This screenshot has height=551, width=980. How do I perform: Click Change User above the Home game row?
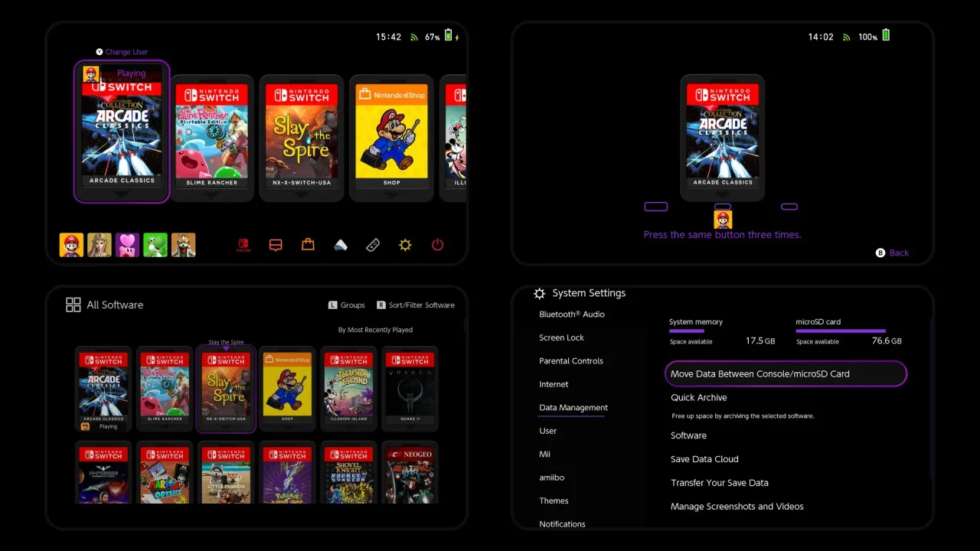pyautogui.click(x=126, y=52)
